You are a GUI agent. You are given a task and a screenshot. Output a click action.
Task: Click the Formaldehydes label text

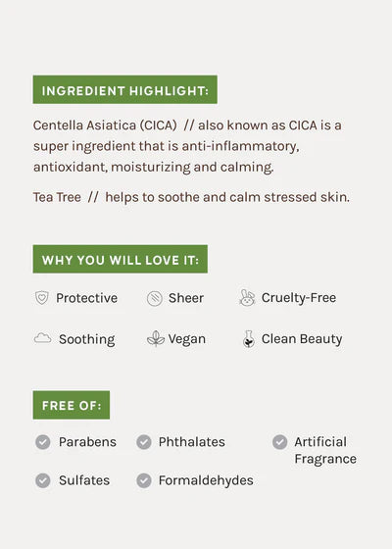(206, 480)
